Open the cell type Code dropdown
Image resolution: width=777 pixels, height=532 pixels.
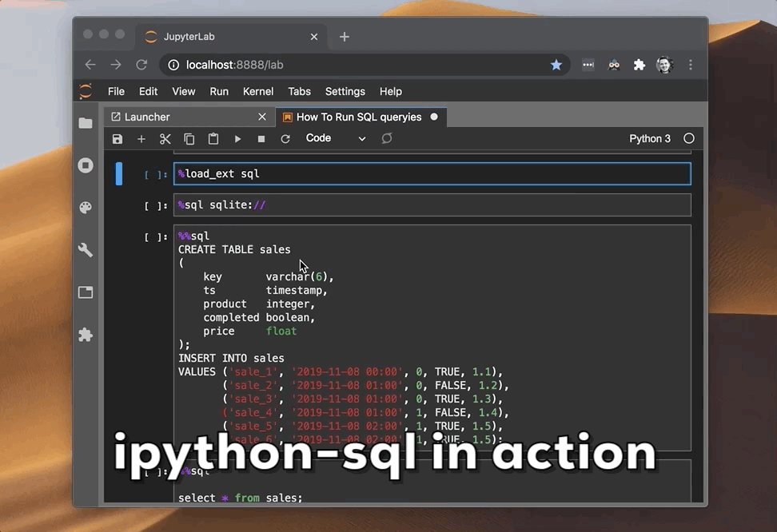336,138
